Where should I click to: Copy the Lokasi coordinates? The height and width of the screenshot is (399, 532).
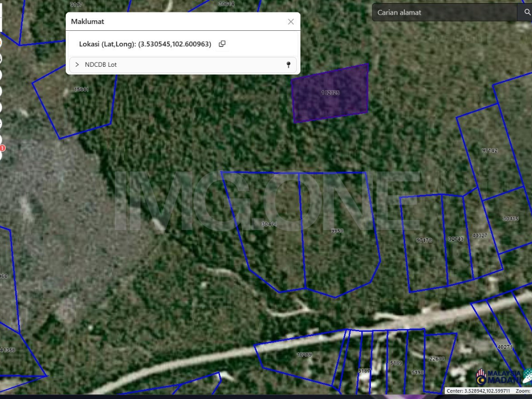point(222,44)
